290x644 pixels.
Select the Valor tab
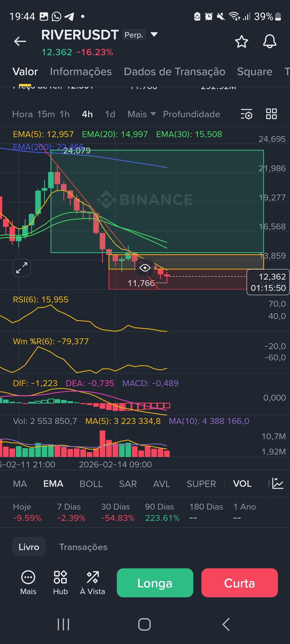pyautogui.click(x=25, y=72)
